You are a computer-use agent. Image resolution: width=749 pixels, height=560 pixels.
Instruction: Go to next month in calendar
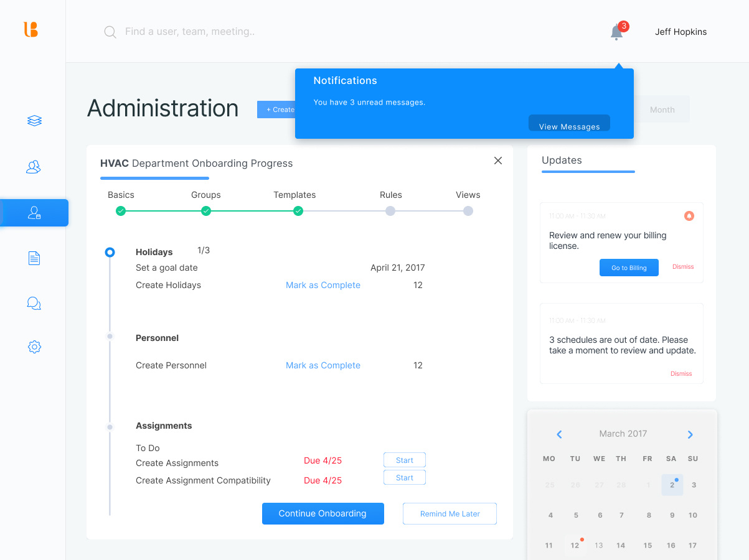pyautogui.click(x=690, y=434)
